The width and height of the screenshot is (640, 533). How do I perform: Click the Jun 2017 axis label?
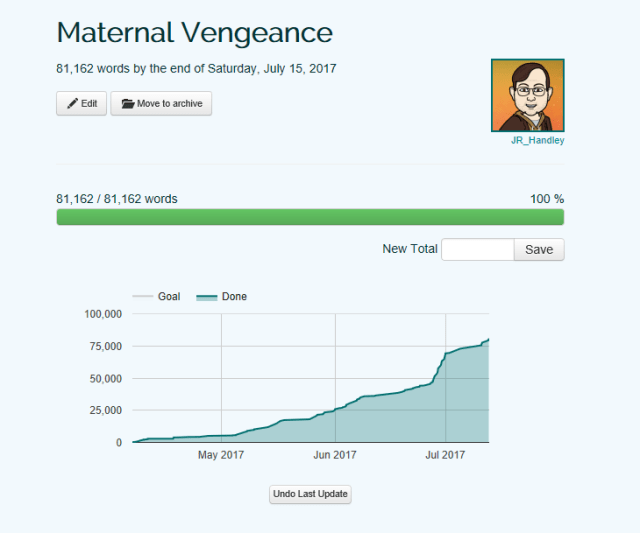coord(335,455)
